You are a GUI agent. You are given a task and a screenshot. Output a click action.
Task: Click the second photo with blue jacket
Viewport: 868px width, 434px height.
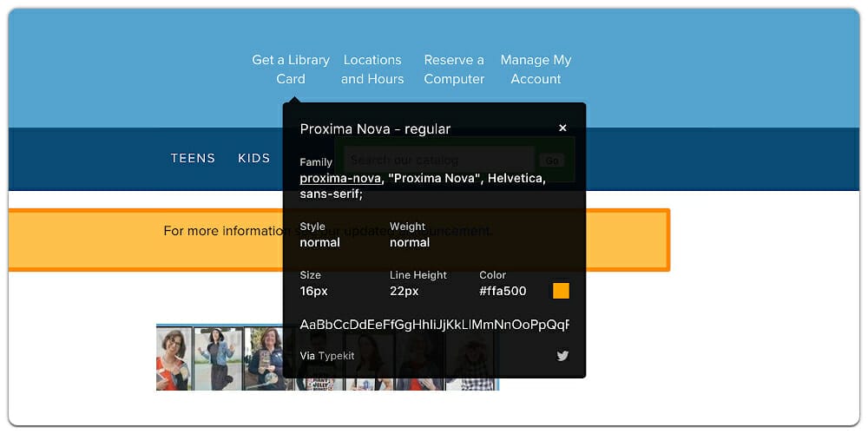[218, 358]
